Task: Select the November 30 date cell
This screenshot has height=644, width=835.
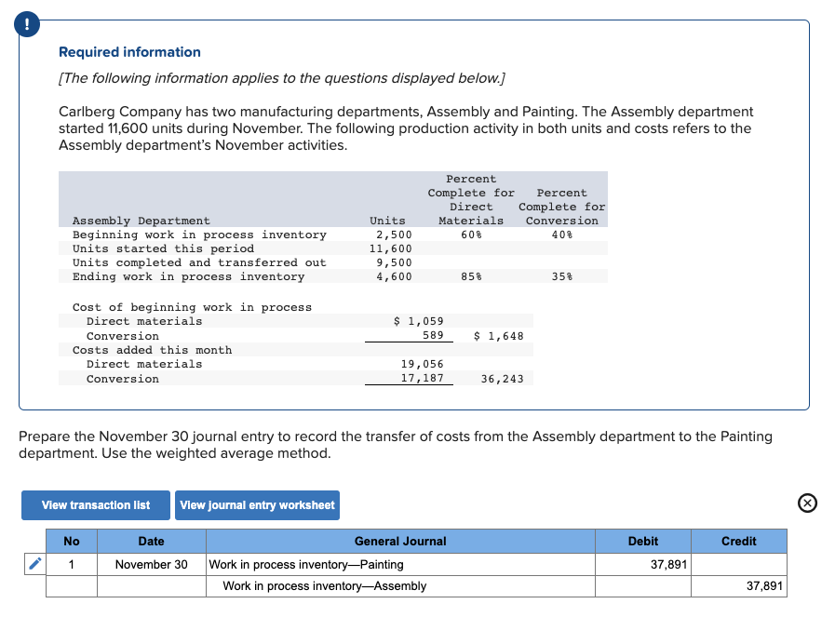Action: (151, 564)
